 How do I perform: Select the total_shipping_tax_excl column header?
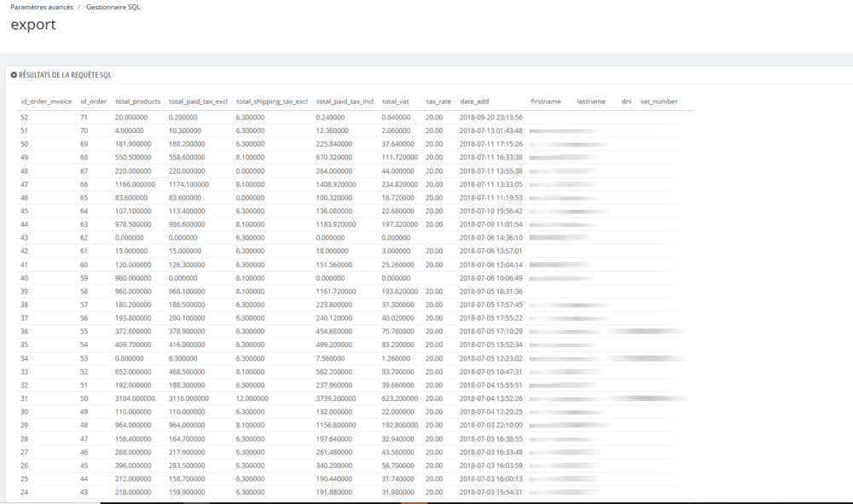[x=270, y=101]
